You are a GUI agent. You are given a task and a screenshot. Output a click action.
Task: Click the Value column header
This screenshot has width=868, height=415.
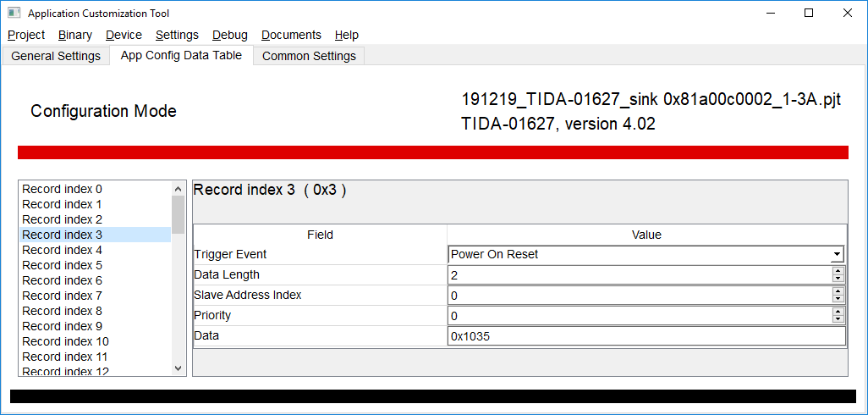(646, 235)
